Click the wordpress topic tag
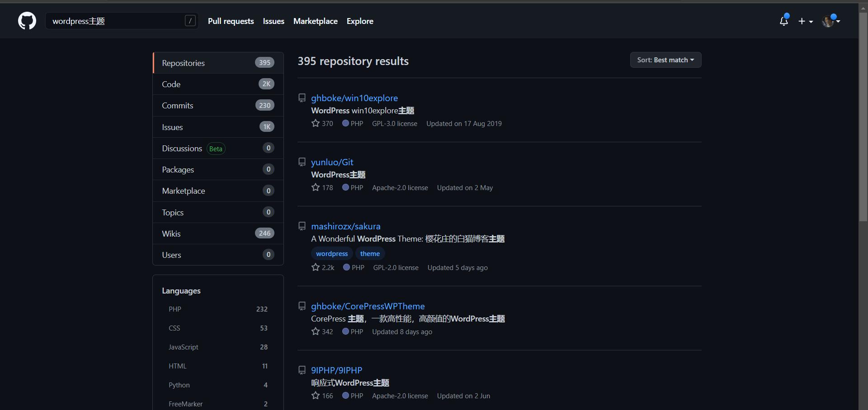The width and height of the screenshot is (868, 410). pyautogui.click(x=331, y=253)
